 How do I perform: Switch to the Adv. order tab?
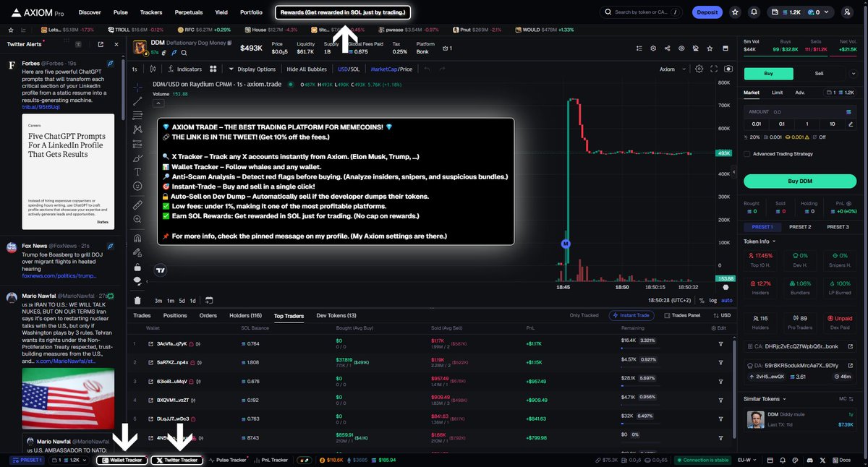click(800, 93)
